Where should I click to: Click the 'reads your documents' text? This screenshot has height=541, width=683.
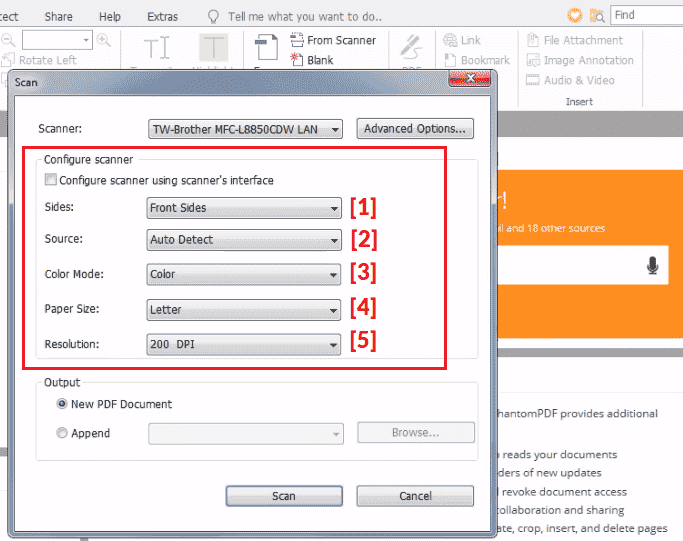[560, 454]
